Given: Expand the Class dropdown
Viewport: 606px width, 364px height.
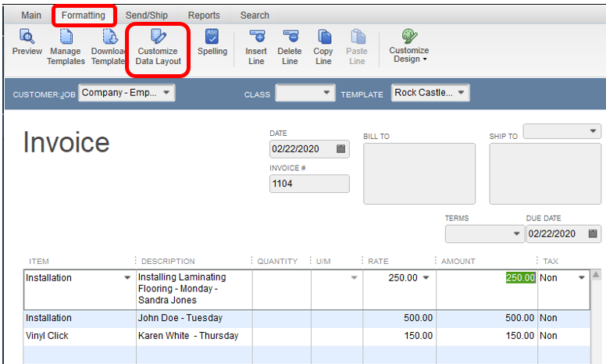Looking at the screenshot, I should (326, 93).
